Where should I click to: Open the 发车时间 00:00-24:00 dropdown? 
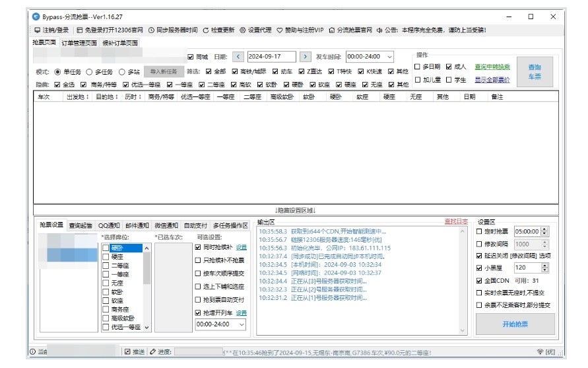point(389,57)
